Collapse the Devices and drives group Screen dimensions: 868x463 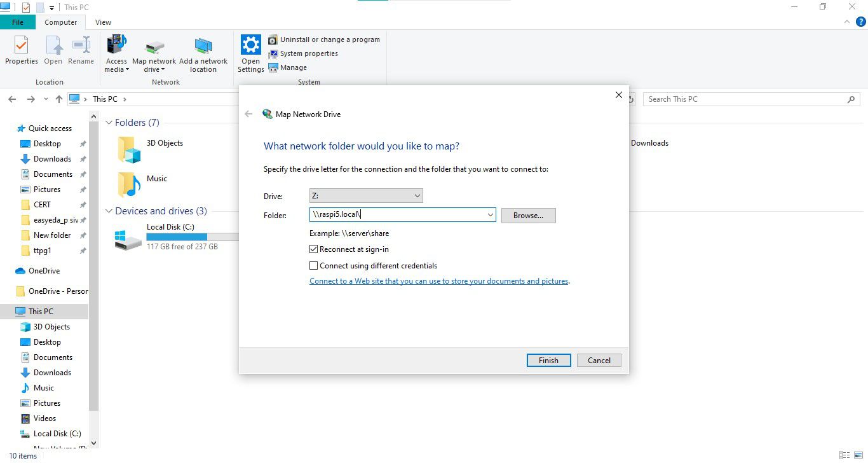pyautogui.click(x=109, y=211)
